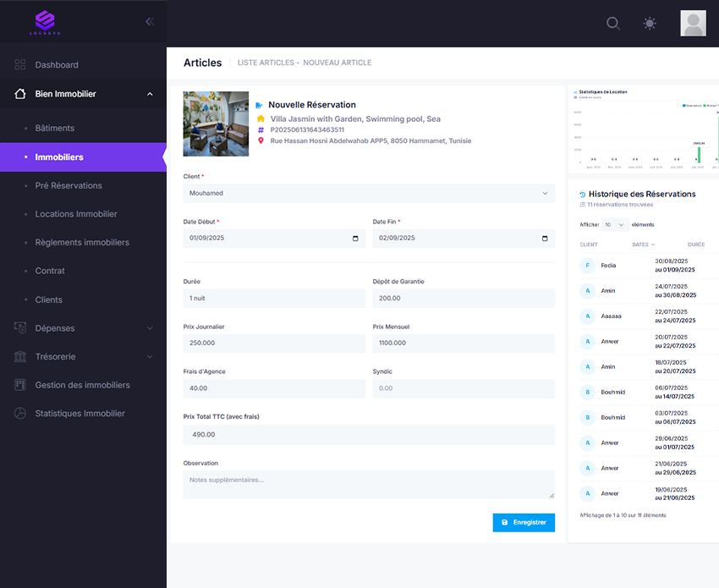Viewport: 719px width, 588px height.
Task: Click the Dépôt de Garantie field 200.00
Action: click(x=464, y=298)
